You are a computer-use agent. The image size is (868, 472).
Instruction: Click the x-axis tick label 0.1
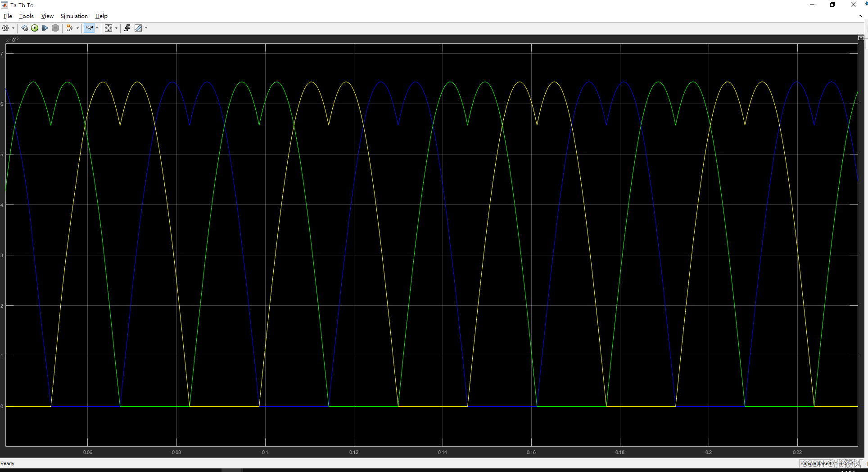[265, 452]
